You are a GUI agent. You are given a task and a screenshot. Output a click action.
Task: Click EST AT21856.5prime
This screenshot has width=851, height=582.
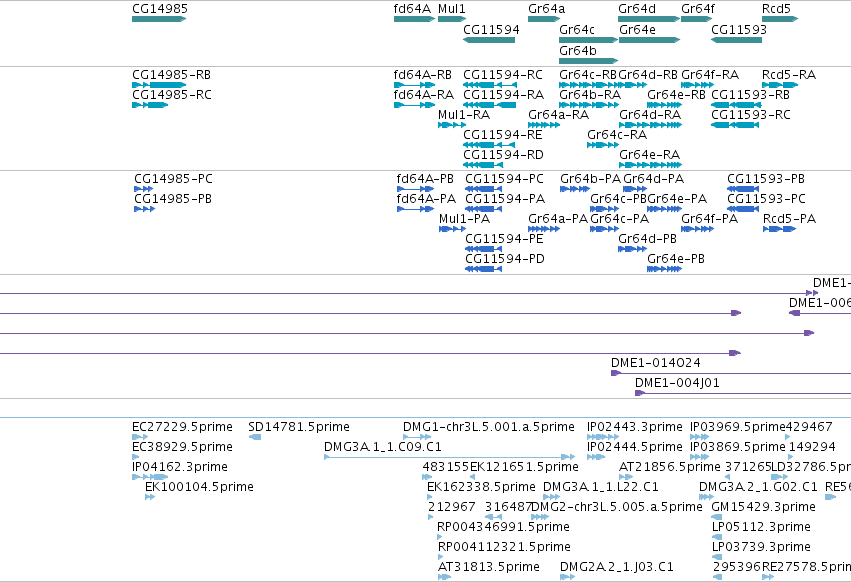pos(626,477)
